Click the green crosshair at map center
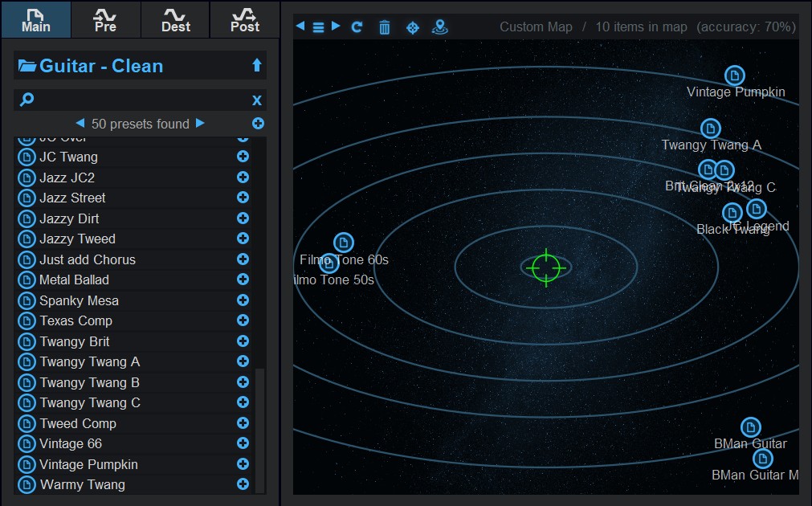The image size is (812, 506). (546, 267)
